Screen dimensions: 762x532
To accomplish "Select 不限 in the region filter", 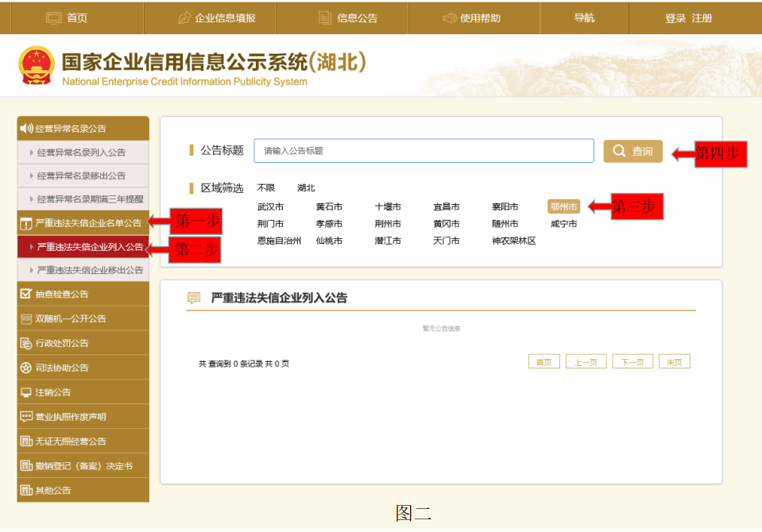I will pyautogui.click(x=265, y=188).
